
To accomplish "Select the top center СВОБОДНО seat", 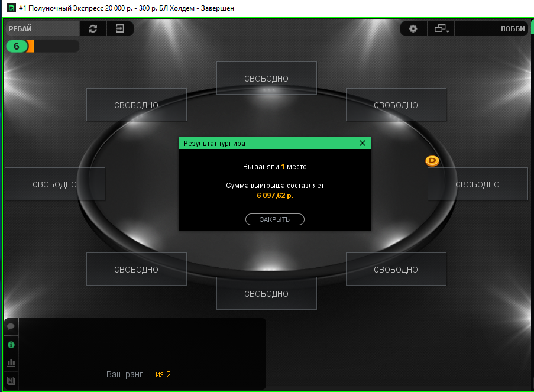I will click(267, 78).
